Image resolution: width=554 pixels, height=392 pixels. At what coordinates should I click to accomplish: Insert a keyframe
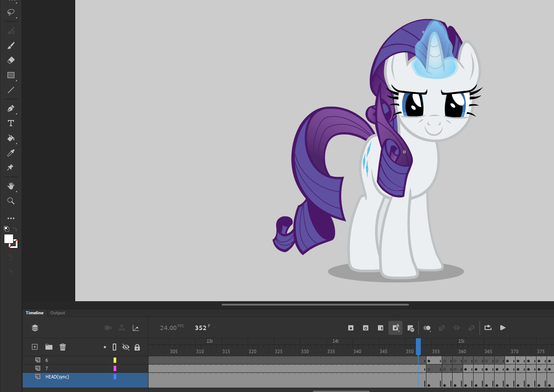point(351,328)
